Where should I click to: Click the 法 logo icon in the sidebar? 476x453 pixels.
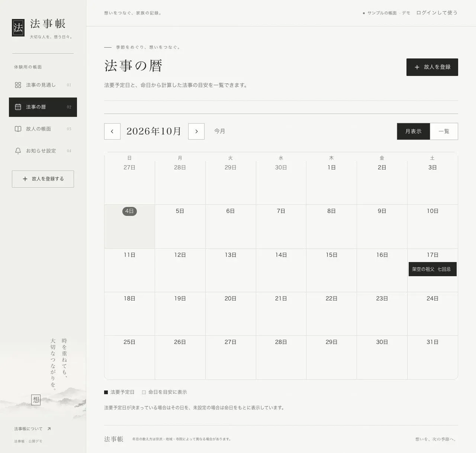coord(18,28)
